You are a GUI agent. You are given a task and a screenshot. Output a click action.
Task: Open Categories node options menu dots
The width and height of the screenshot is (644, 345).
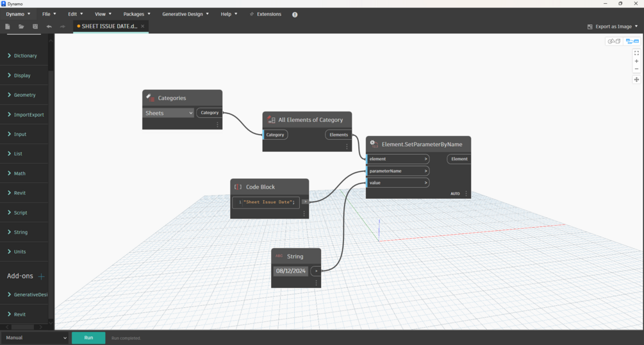coord(217,124)
